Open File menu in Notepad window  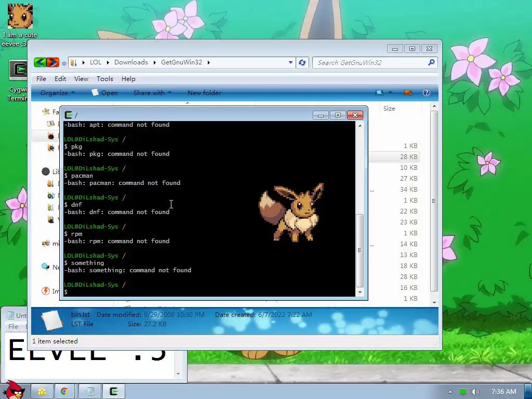point(13,326)
